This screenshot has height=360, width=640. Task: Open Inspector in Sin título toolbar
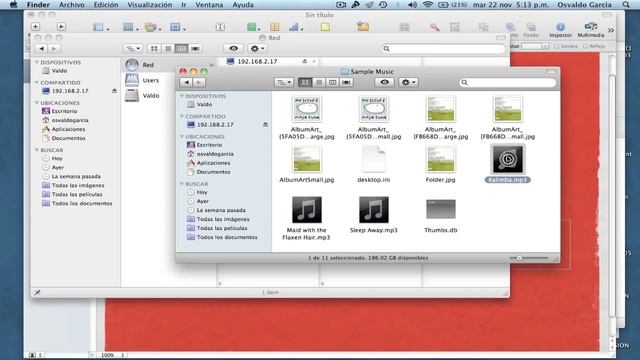pos(560,30)
